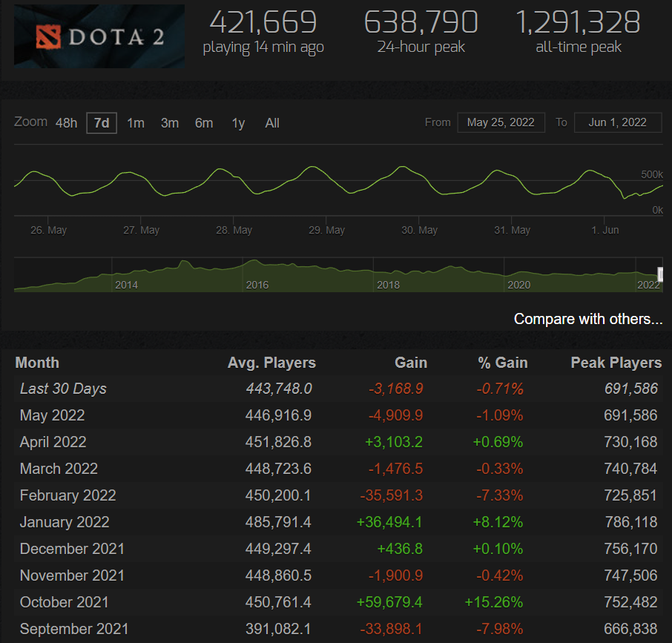Click the 421,669 current players figure

tap(263, 22)
